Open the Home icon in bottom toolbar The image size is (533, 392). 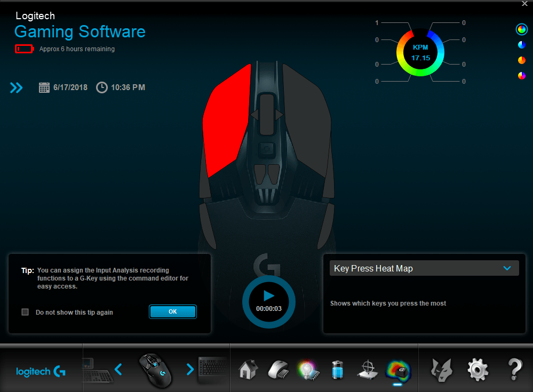[246, 369]
